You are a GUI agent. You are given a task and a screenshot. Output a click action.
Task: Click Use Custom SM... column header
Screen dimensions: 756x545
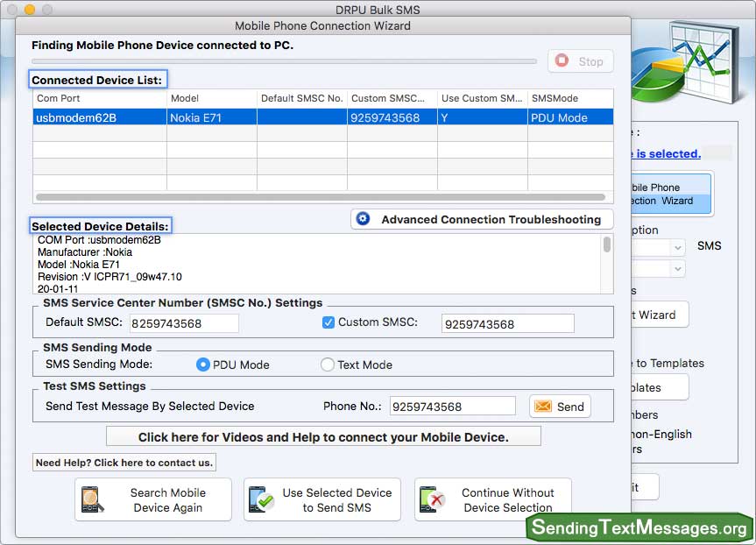(482, 98)
